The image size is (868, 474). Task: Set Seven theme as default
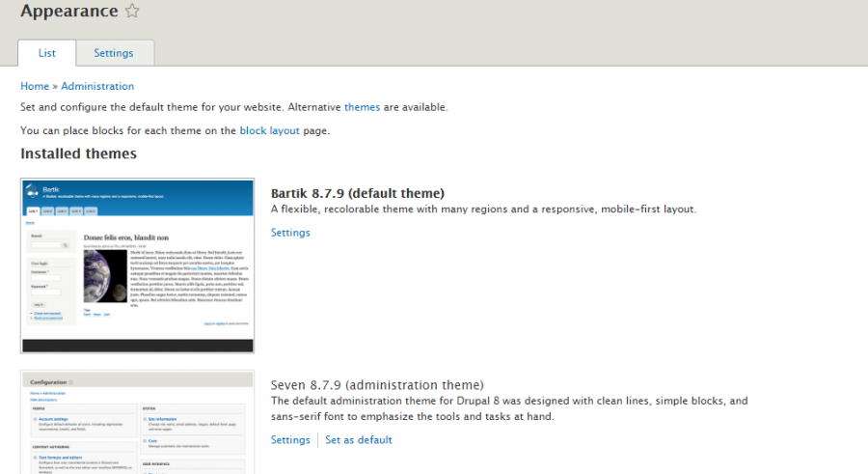(359, 440)
